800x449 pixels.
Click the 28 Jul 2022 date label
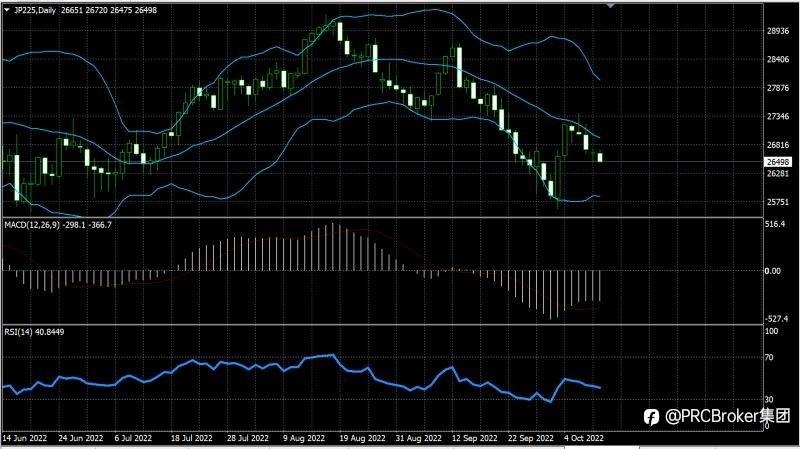[247, 438]
